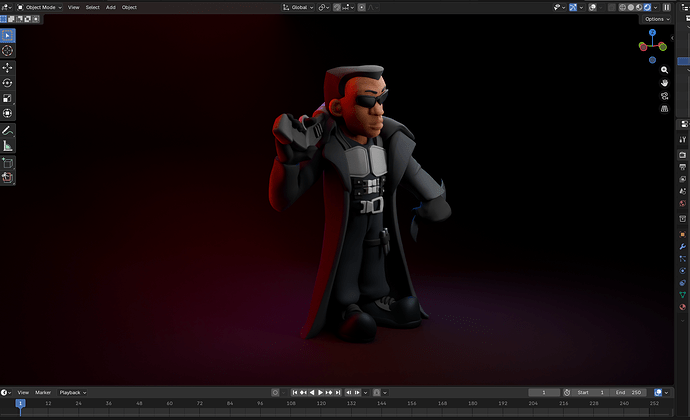Open the View Layer properties tab
The width and height of the screenshot is (690, 420).
(683, 179)
